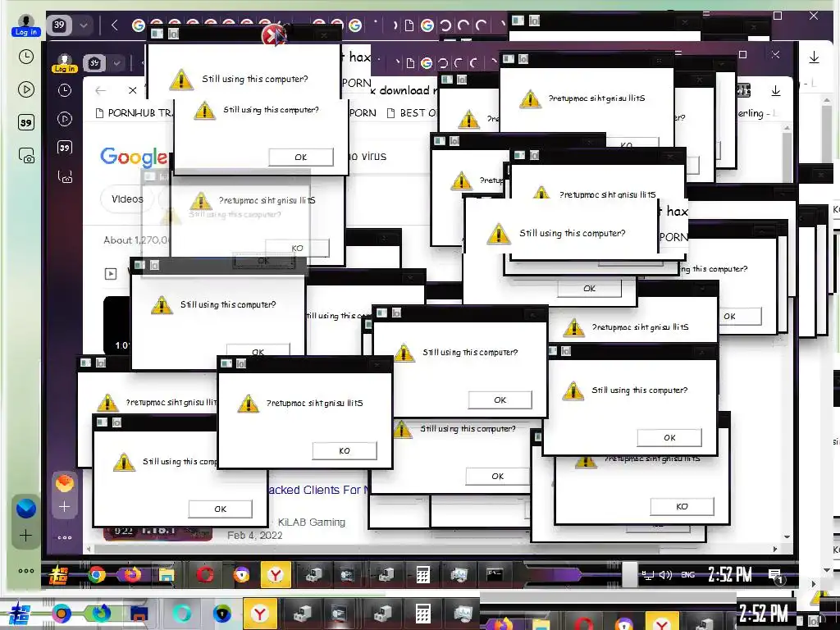Open Firefox on the upper taskbar
The height and width of the screenshot is (630, 840).
(x=132, y=575)
